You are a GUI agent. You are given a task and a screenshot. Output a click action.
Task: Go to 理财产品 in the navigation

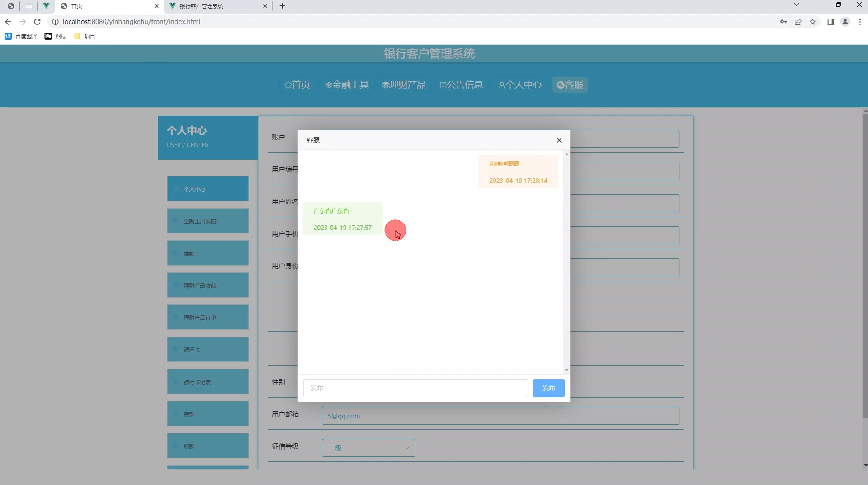(x=404, y=85)
